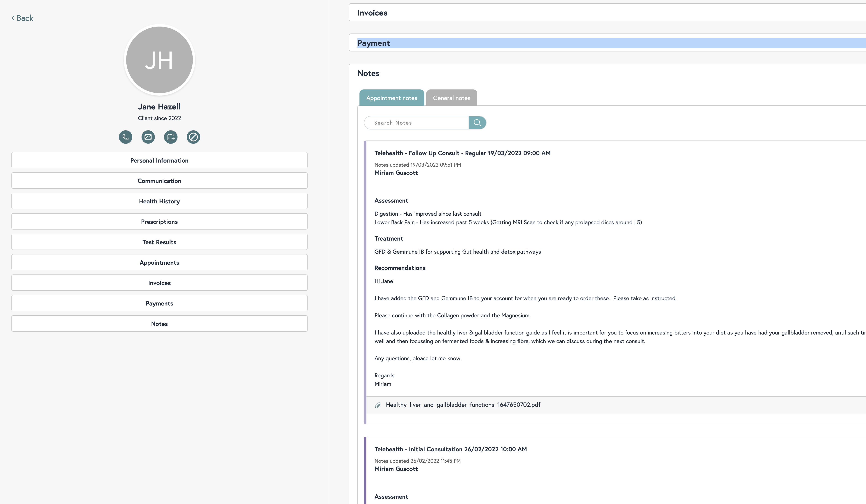
Task: Open the Test Results section
Action: pyautogui.click(x=159, y=242)
